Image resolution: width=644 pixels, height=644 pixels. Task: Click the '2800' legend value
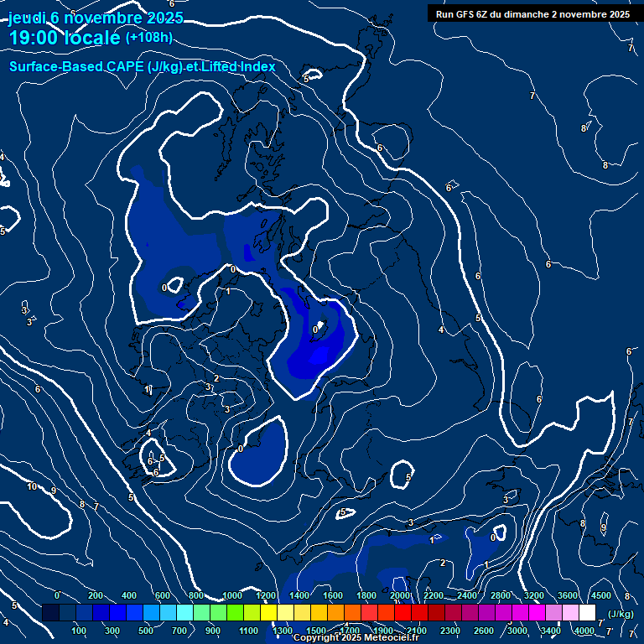click(501, 595)
